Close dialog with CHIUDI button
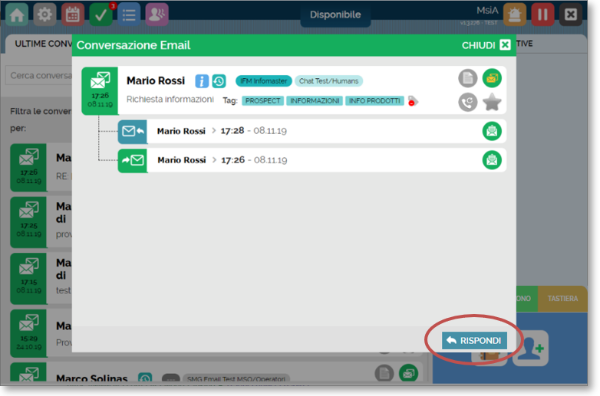This screenshot has height=396, width=600. (486, 45)
